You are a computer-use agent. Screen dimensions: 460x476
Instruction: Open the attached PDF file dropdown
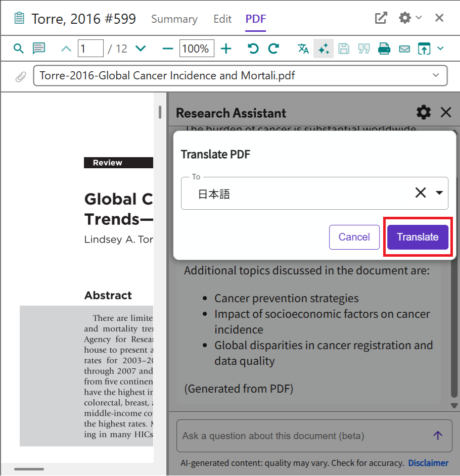click(436, 76)
